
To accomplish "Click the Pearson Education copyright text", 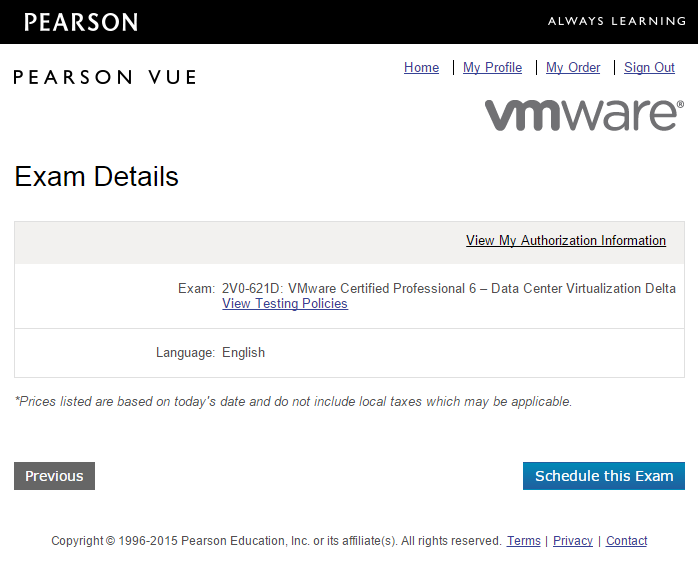I will pyautogui.click(x=276, y=541).
